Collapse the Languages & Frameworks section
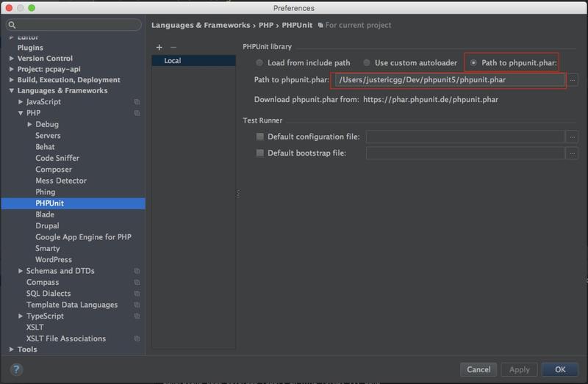The height and width of the screenshot is (384, 588). point(12,90)
